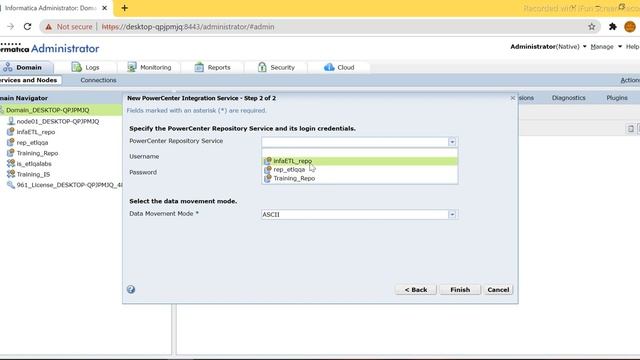Open the Administrator(Native) user dropdown
This screenshot has height=360, width=640.
pos(548,47)
